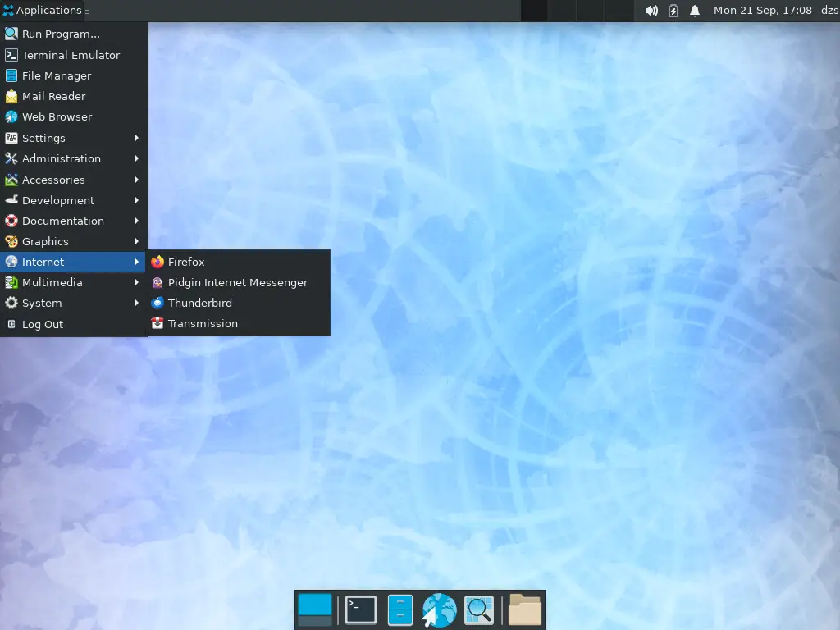Viewport: 840px width, 630px height.
Task: Click the Transmission icon
Action: click(x=157, y=323)
